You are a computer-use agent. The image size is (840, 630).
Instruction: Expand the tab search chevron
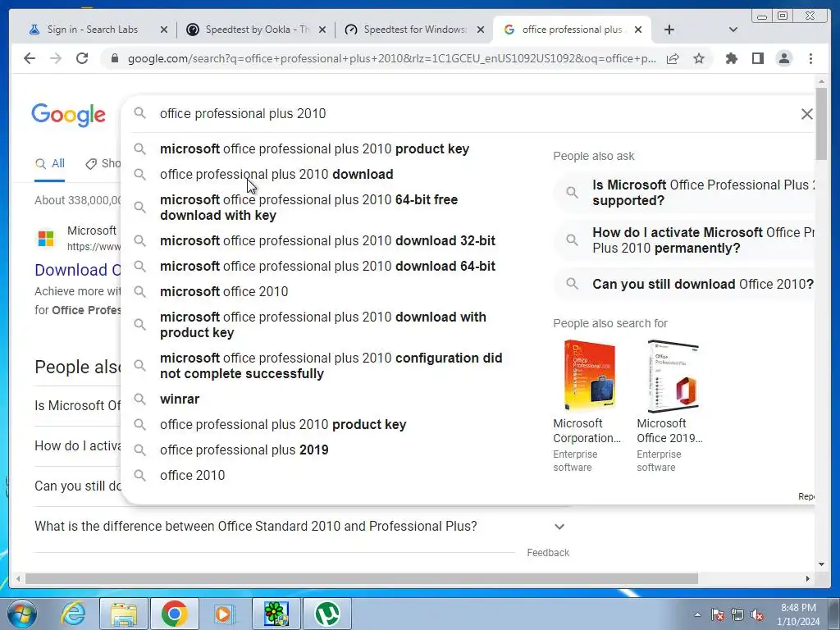point(733,30)
